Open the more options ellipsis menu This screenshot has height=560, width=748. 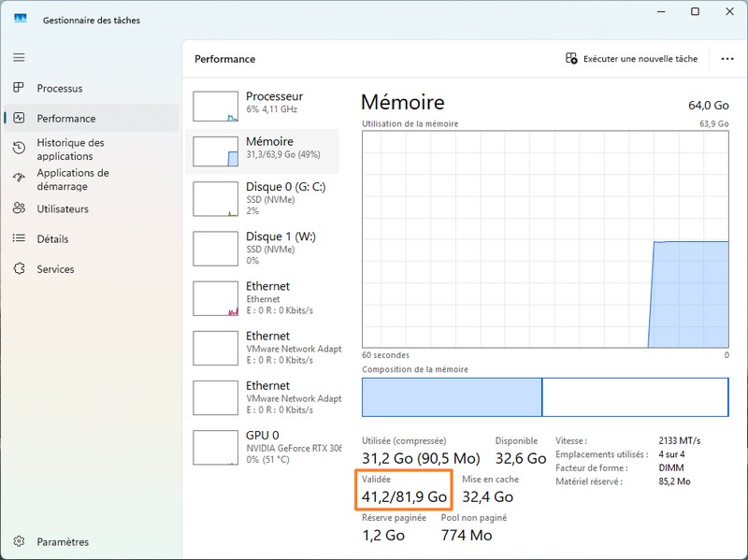(x=726, y=58)
